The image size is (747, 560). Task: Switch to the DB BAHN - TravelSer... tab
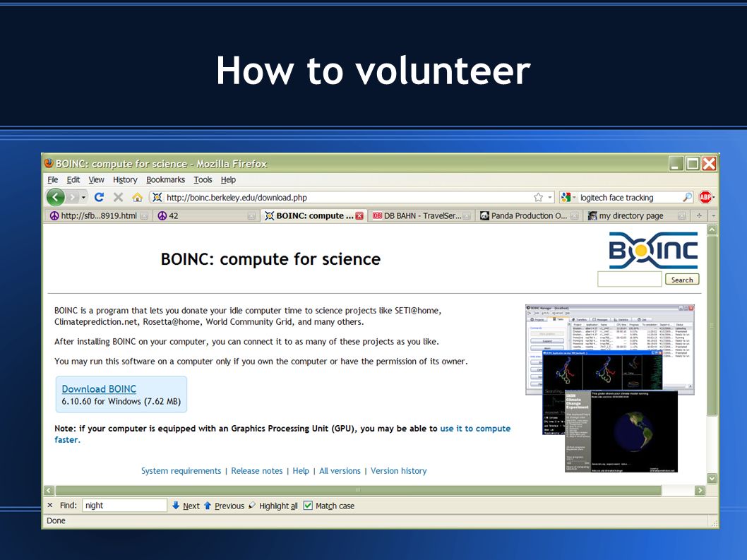point(421,216)
